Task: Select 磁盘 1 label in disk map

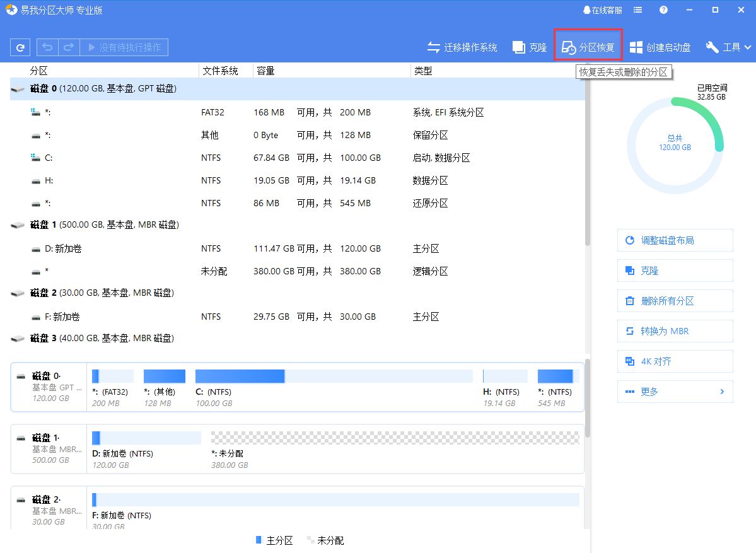Action: (x=49, y=449)
